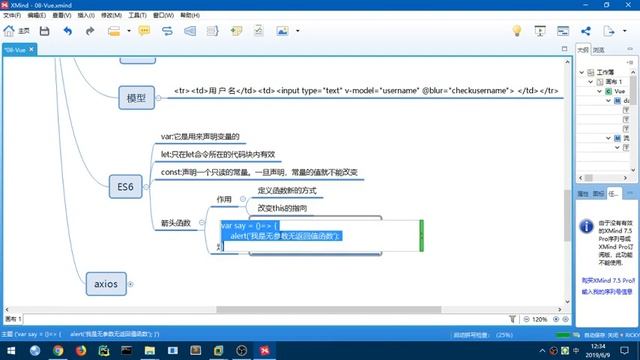The width and height of the screenshot is (640, 360).
Task: Add a boundary with the toolbar icon
Action: pyautogui.click(x=190, y=31)
